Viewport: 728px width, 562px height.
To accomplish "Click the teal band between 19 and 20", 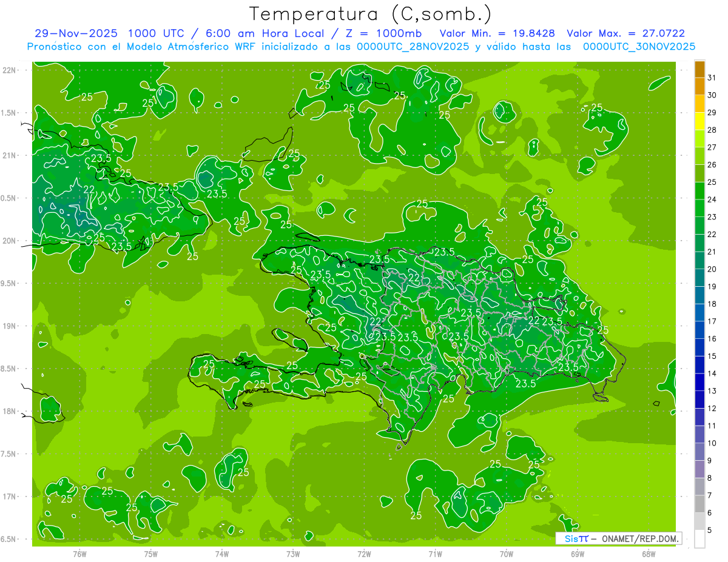I will click(x=699, y=278).
